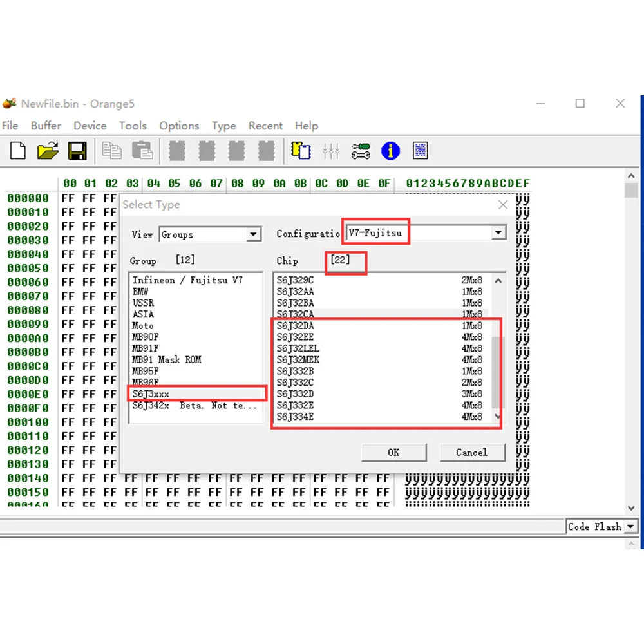644x644 pixels.
Task: Open the Device menu
Action: pyautogui.click(x=90, y=126)
